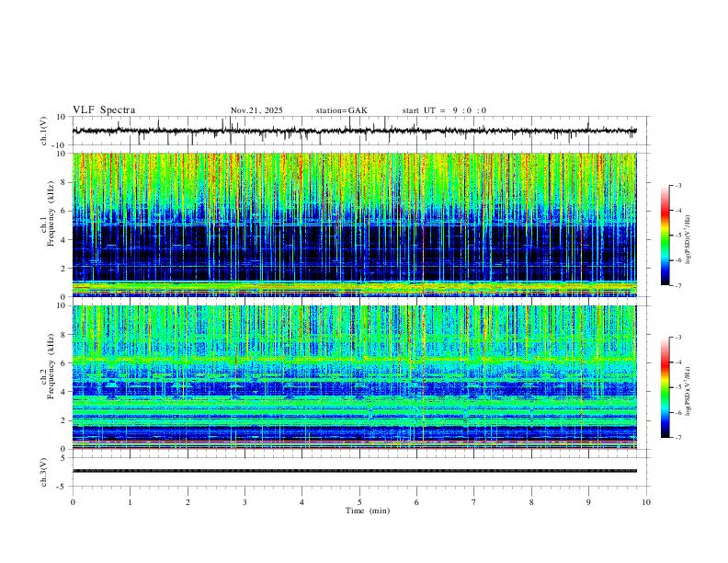Click the ch.3 black signal trace
Viewport: 728px width, 563px height.
(355, 471)
